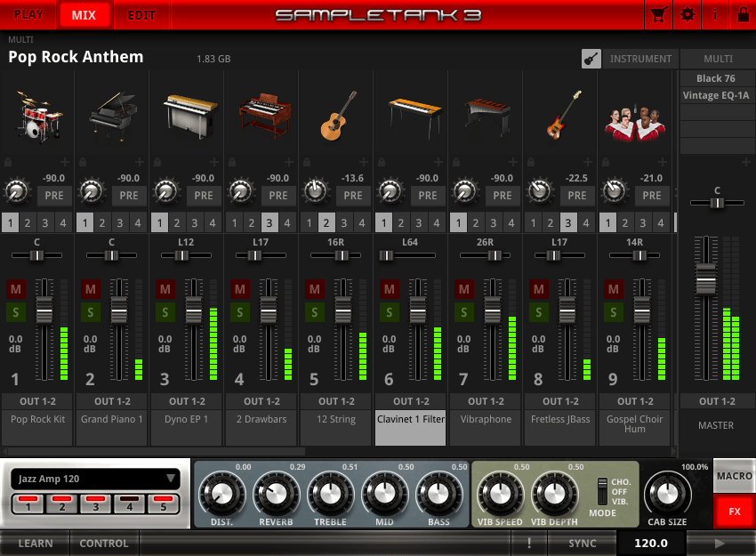Solo channel 2 Grand Piano 1
The width and height of the screenshot is (756, 556).
(90, 312)
